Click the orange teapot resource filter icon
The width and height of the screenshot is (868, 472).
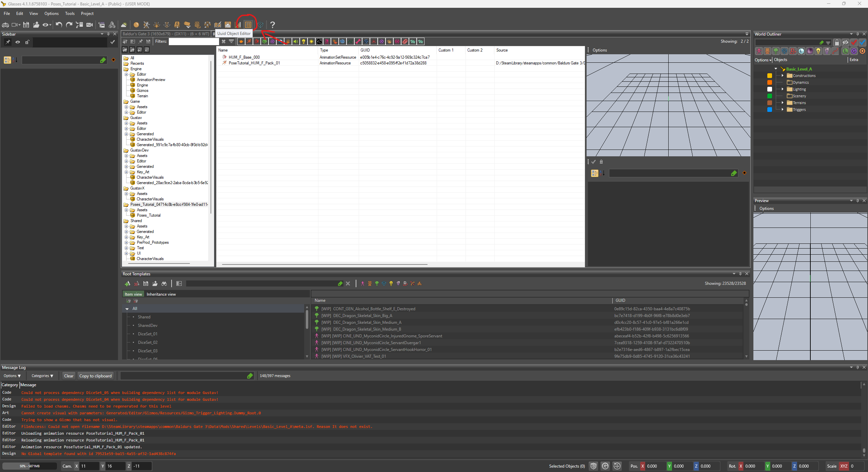(x=241, y=41)
